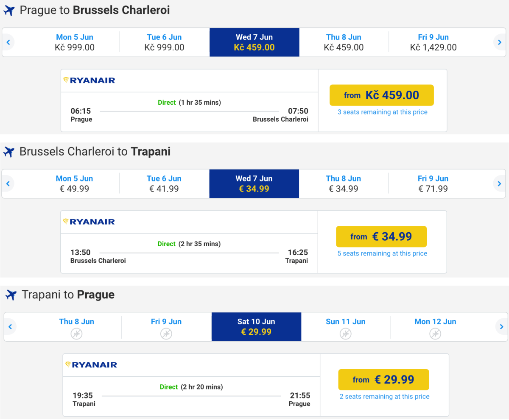
Task: Click the airplane icon beside Prague to Brussels Charleroi
Action: [8, 11]
